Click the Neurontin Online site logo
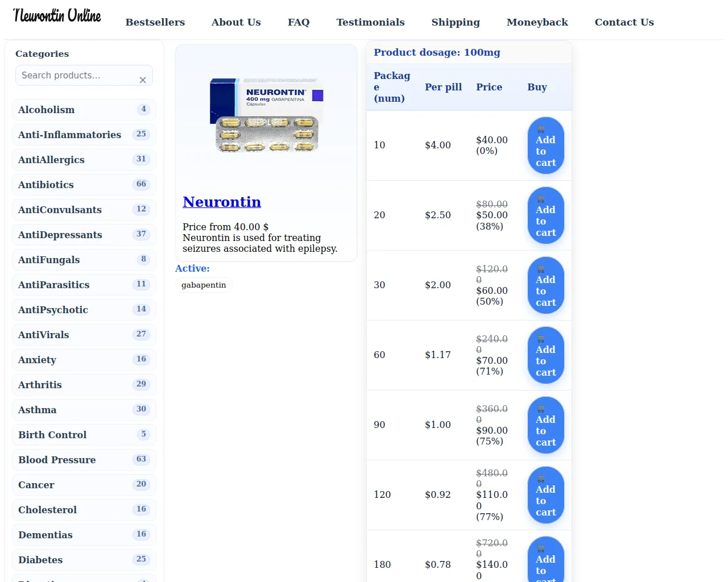 click(57, 16)
